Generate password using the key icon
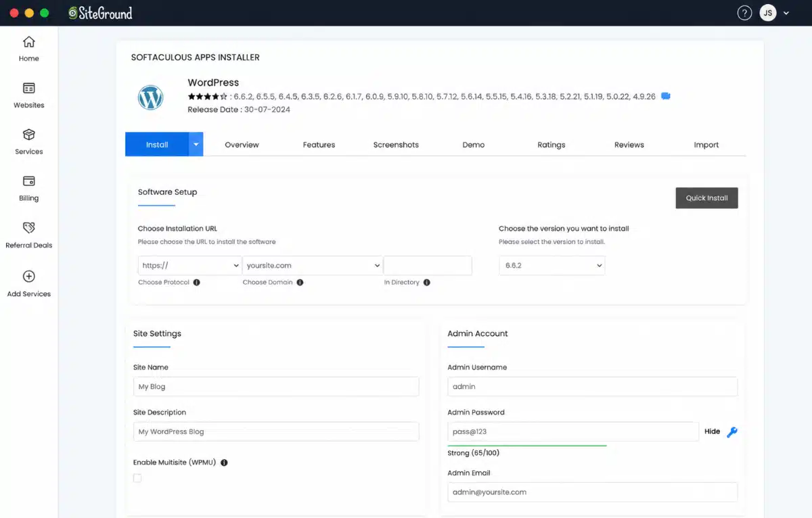The image size is (812, 518). tap(731, 432)
